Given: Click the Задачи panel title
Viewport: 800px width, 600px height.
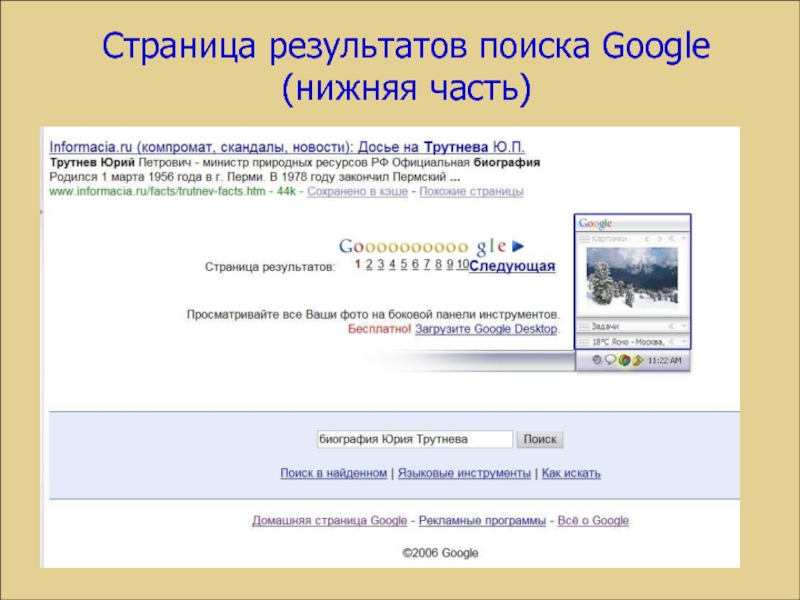Looking at the screenshot, I should coord(605,327).
